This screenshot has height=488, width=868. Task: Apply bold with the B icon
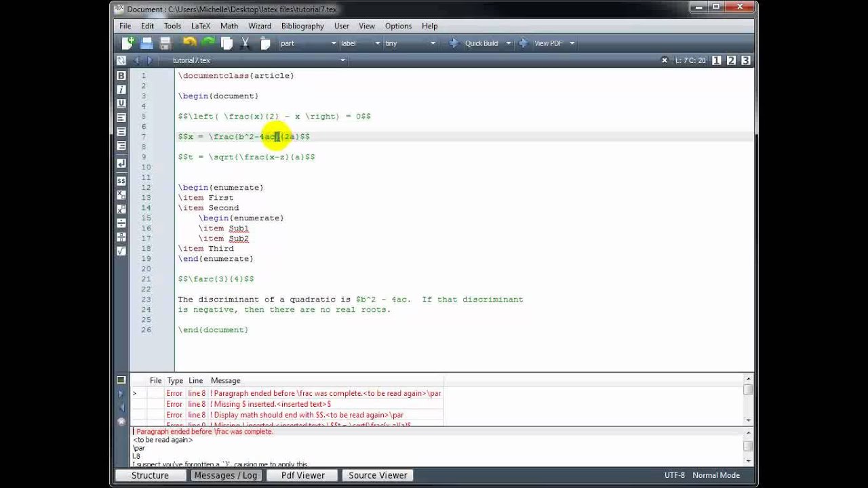point(121,75)
